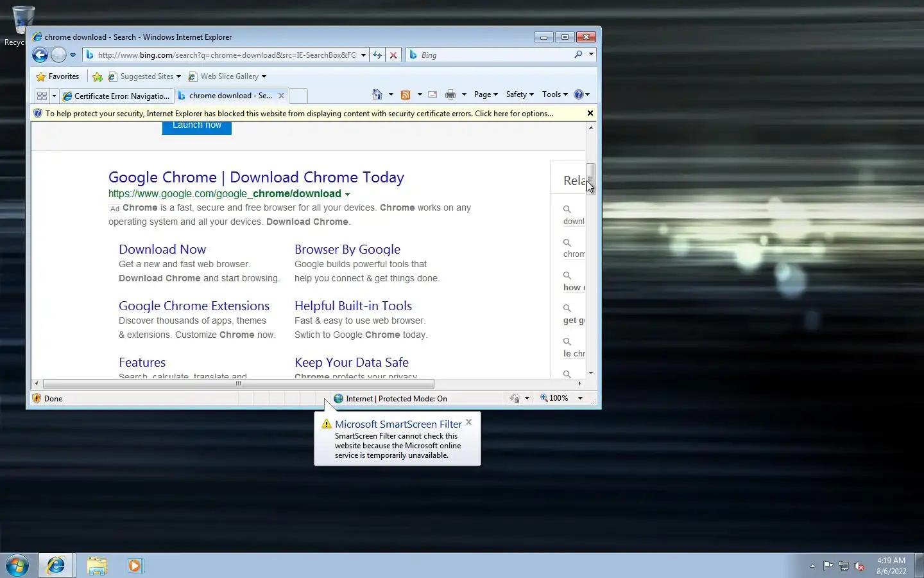The width and height of the screenshot is (924, 578).
Task: Close the yellow information bar
Action: [x=590, y=113]
